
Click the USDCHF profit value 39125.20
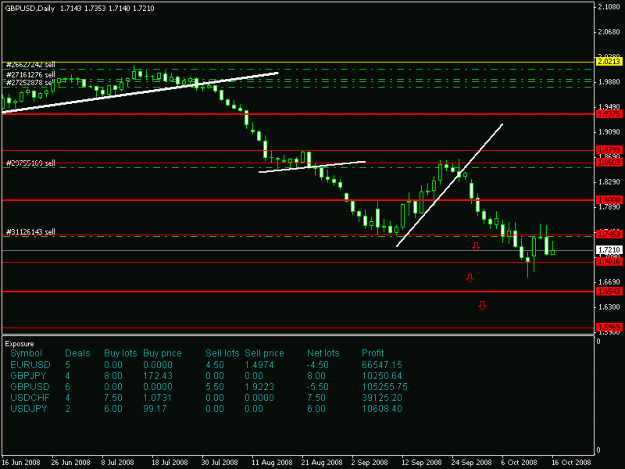(x=382, y=398)
